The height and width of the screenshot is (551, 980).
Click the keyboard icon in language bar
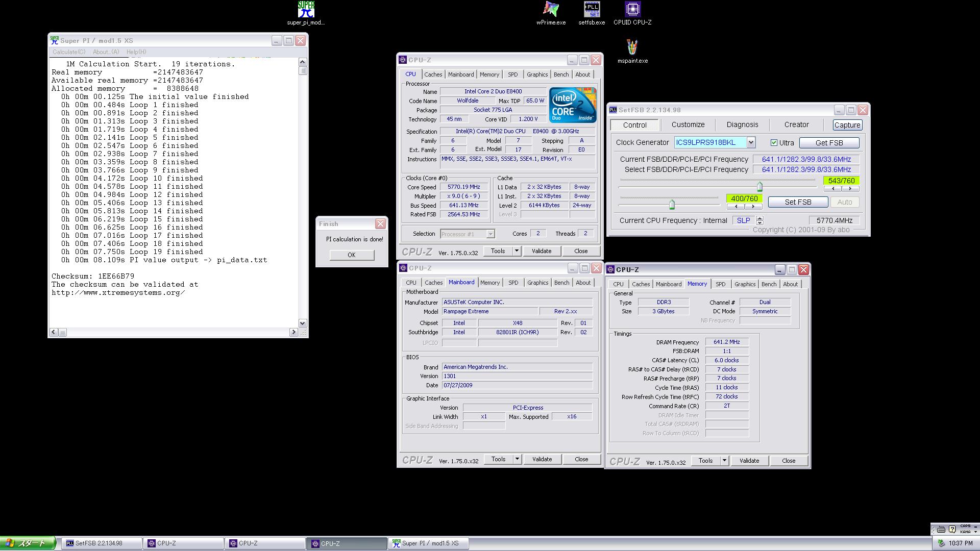coord(941,530)
